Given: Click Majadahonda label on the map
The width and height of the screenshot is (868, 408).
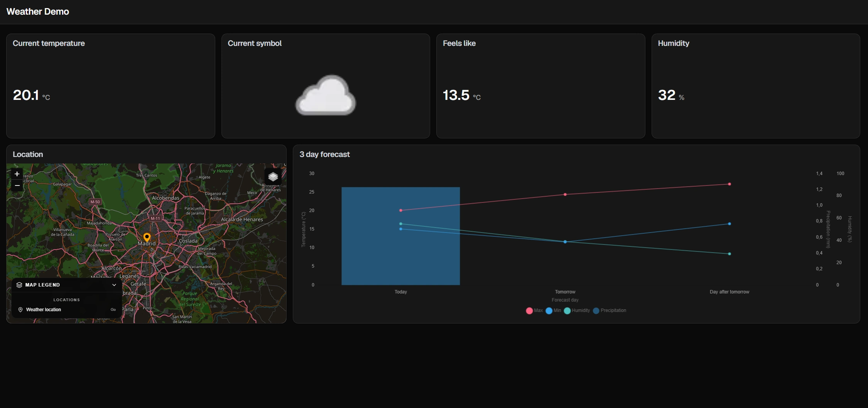Looking at the screenshot, I should (99, 223).
